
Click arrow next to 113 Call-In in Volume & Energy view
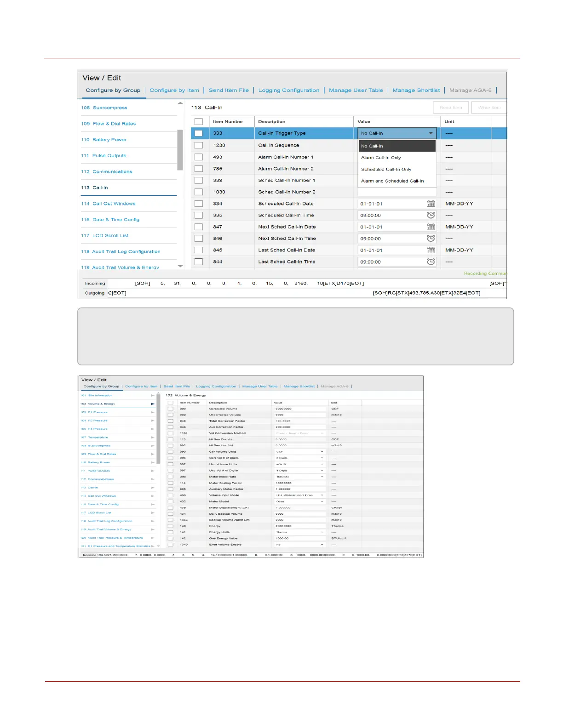[x=153, y=488]
